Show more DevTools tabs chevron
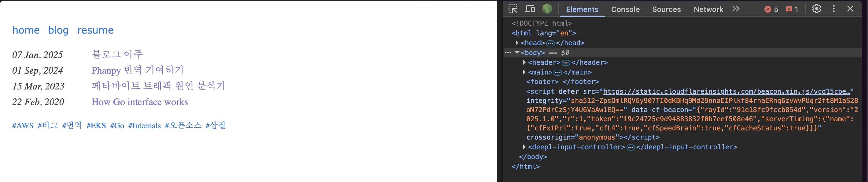 (x=736, y=9)
